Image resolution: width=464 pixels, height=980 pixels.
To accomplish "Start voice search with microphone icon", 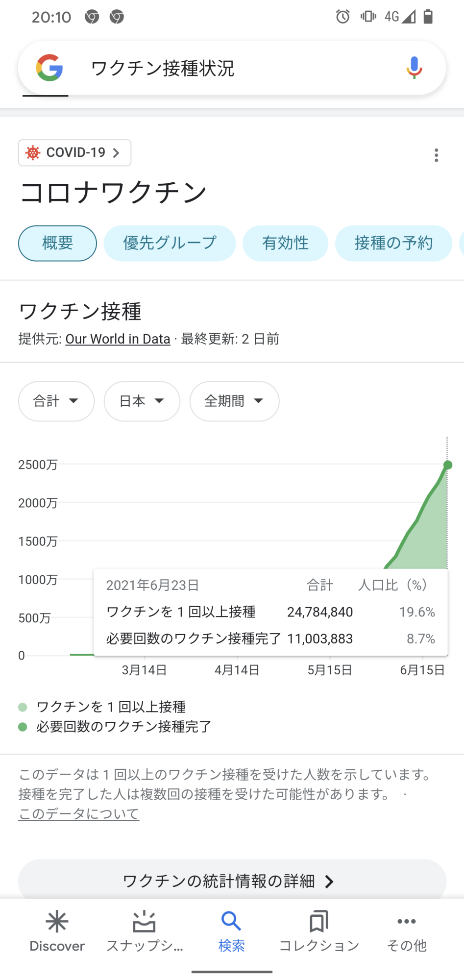I will pyautogui.click(x=414, y=68).
